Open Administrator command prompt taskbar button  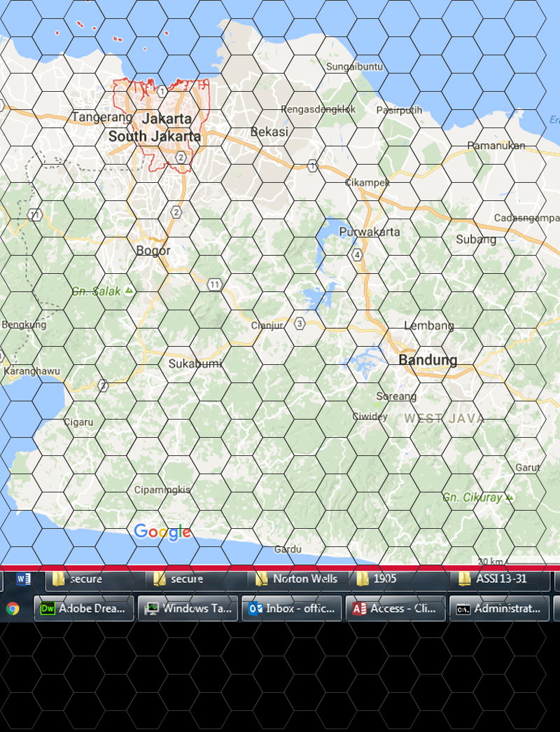pos(499,608)
